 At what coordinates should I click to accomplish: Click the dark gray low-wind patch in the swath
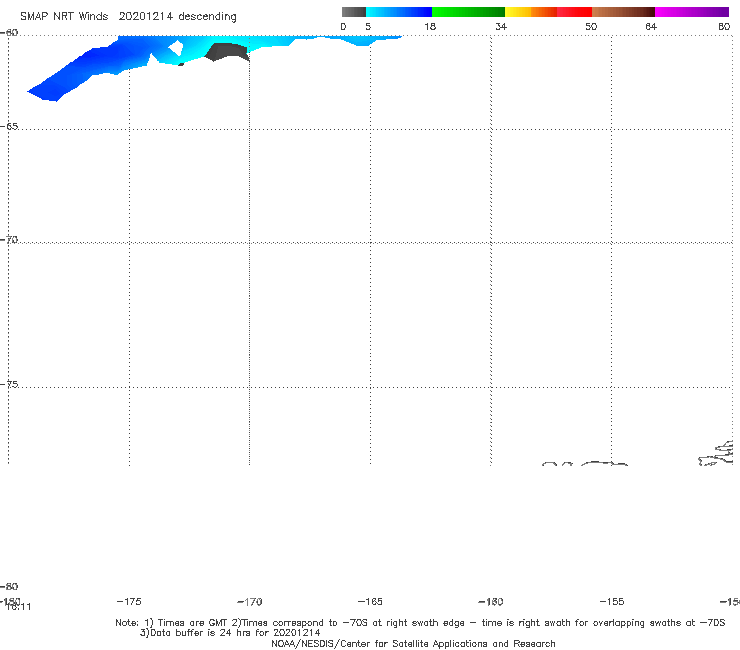[x=227, y=51]
